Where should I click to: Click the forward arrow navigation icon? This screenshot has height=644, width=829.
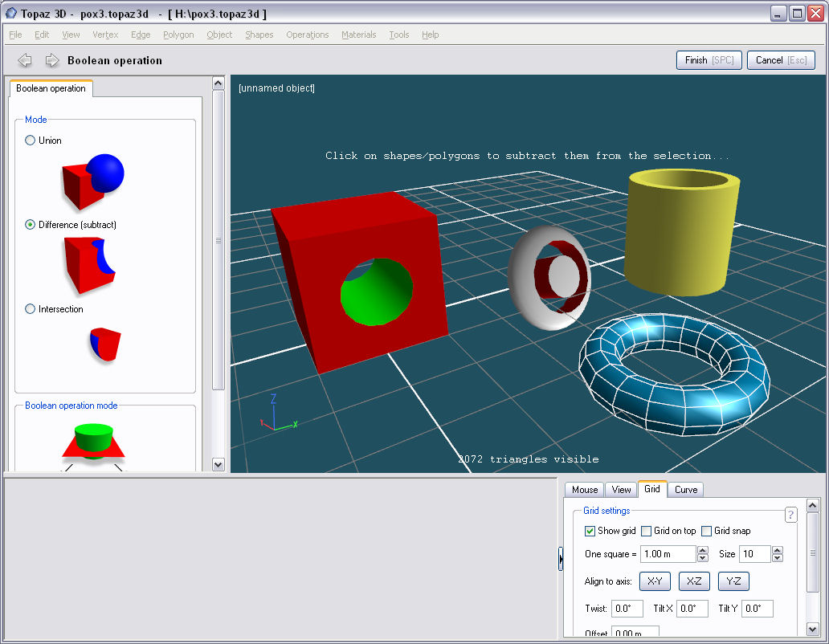pos(52,60)
